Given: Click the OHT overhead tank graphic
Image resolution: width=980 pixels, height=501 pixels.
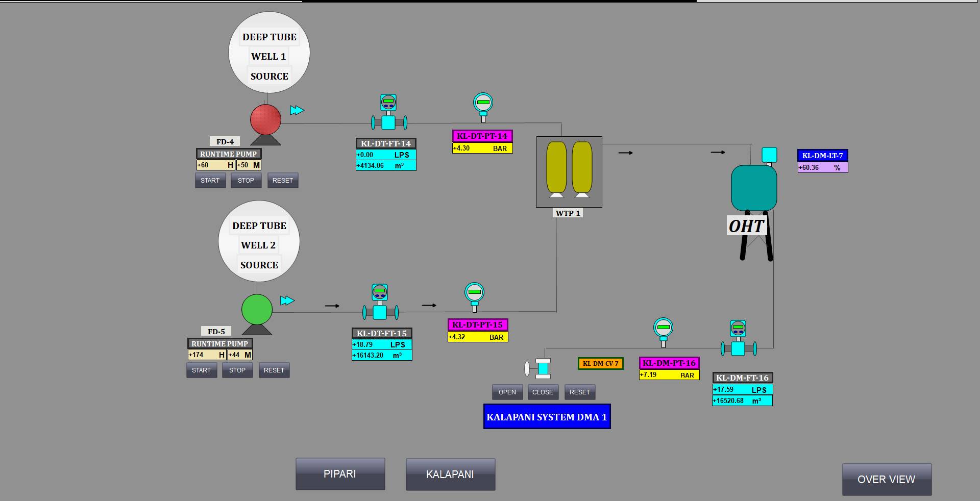Looking at the screenshot, I should pyautogui.click(x=754, y=190).
